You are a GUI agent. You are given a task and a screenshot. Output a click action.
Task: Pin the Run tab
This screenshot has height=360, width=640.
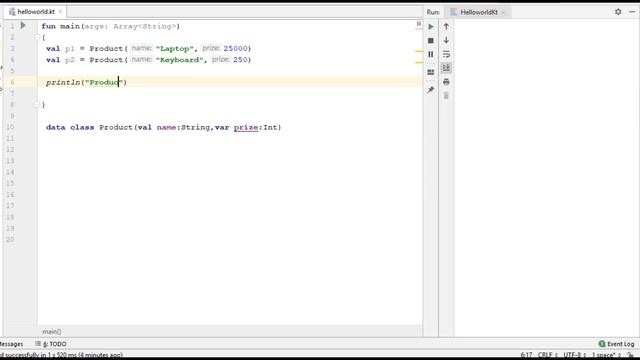pyautogui.click(x=431, y=90)
